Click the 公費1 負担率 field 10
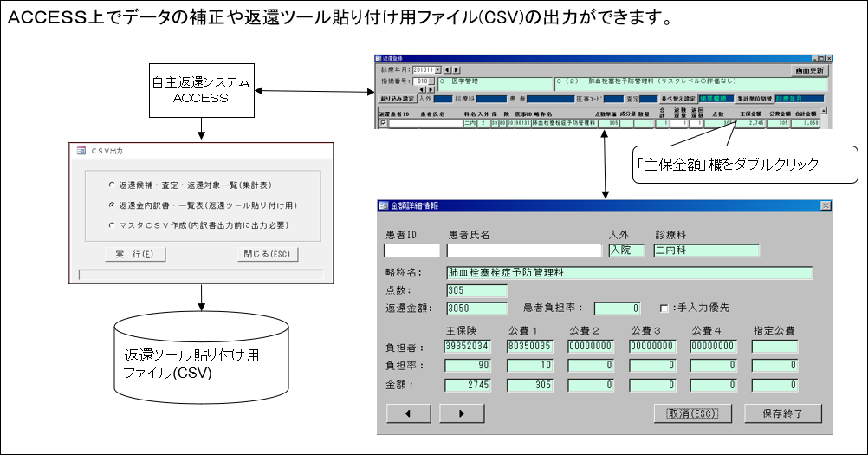Viewport: 868px width, 455px height. click(x=530, y=366)
